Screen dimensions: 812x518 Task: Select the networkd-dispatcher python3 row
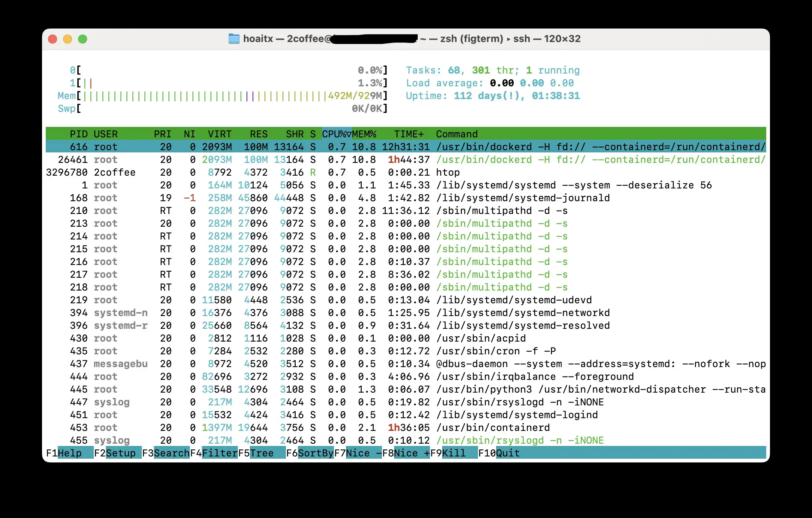[x=406, y=389]
